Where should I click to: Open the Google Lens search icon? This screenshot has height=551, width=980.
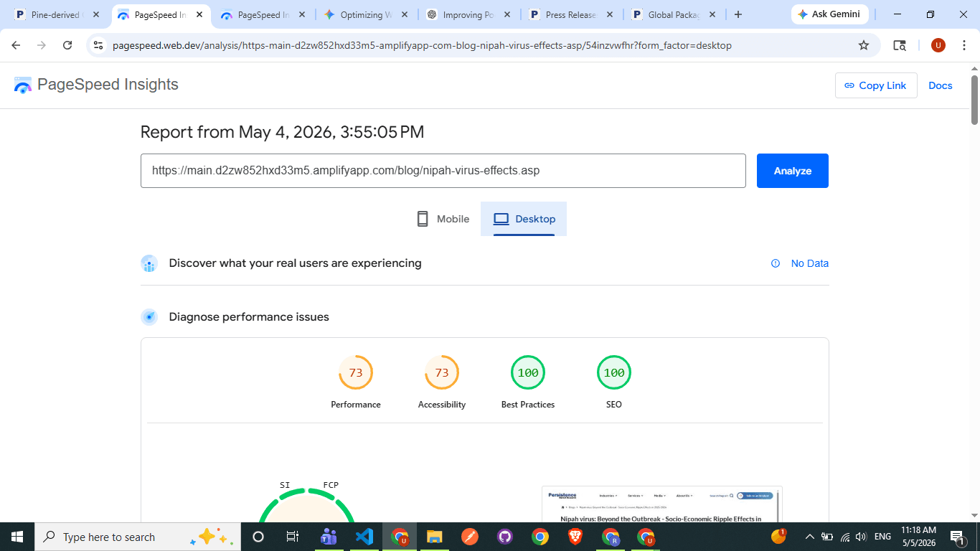(900, 45)
